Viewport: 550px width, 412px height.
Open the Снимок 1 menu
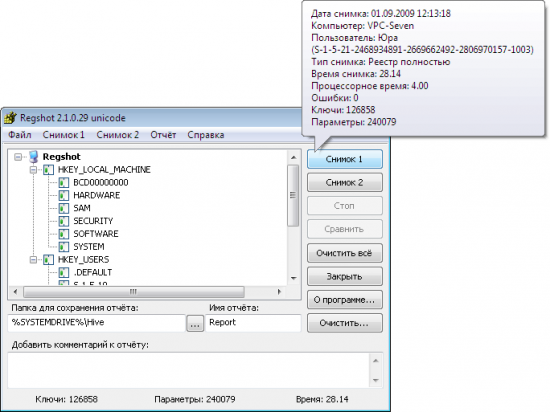coord(63,135)
